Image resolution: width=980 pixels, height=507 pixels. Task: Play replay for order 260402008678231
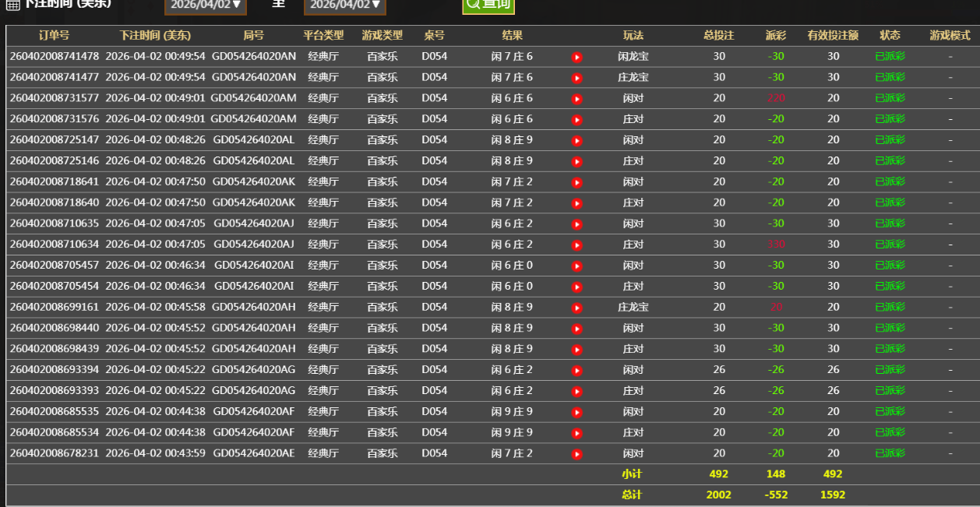(x=576, y=454)
